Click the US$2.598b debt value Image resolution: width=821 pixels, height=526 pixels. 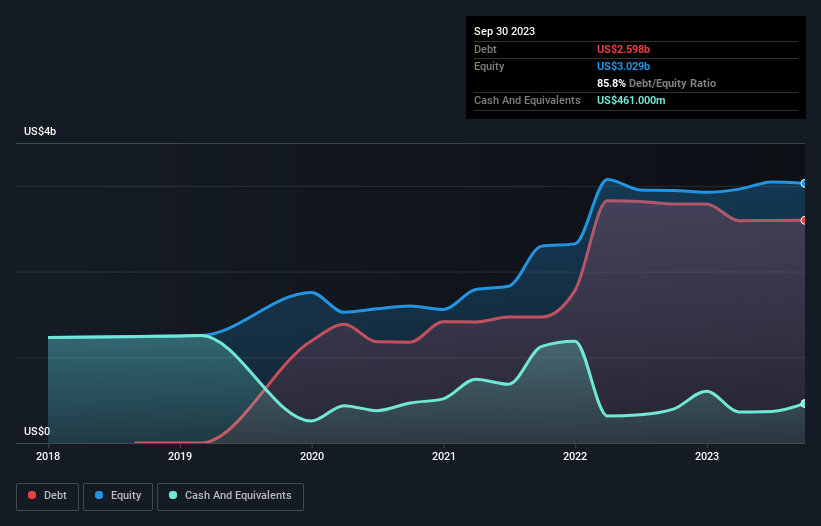pyautogui.click(x=623, y=49)
